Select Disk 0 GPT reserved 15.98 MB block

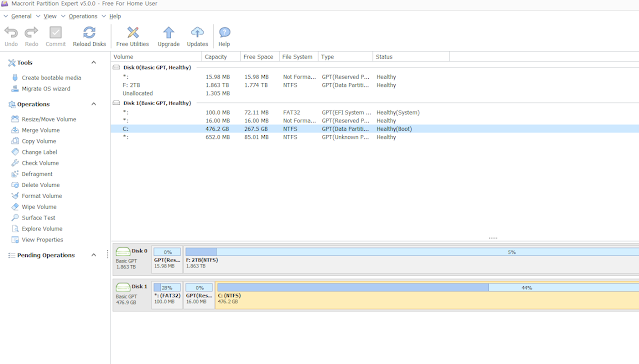point(167,259)
